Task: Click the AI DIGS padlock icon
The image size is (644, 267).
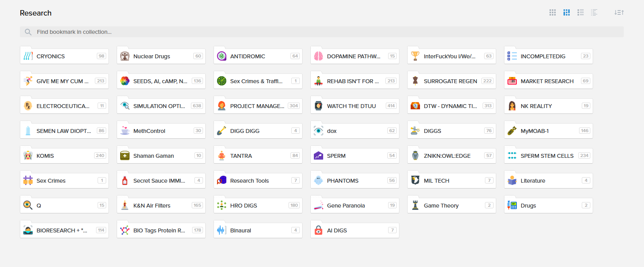Action: (x=318, y=230)
